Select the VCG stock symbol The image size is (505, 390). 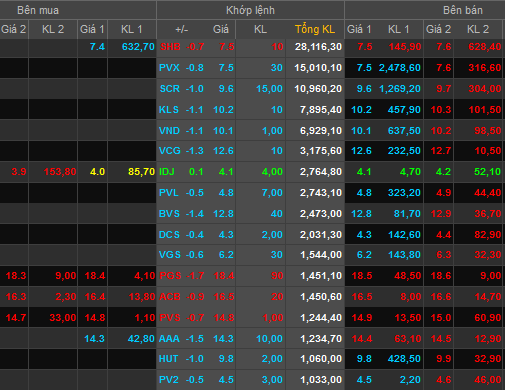(x=170, y=151)
